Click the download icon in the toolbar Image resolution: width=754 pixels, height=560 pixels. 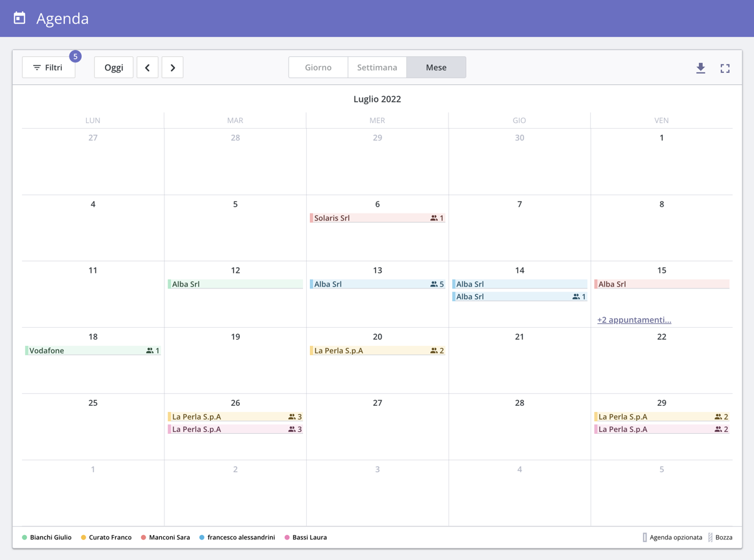tap(700, 68)
